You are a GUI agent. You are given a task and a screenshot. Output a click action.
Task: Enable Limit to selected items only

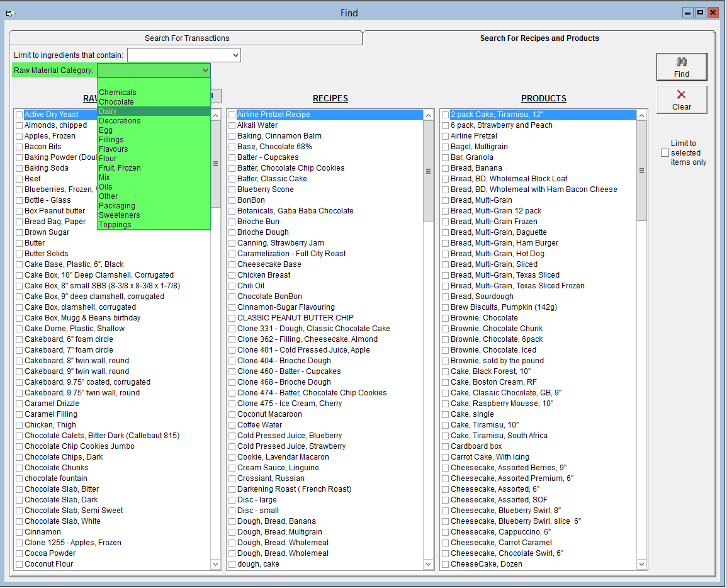tap(665, 153)
